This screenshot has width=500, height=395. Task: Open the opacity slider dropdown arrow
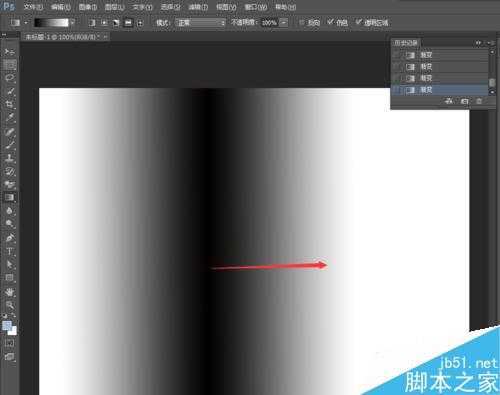283,23
